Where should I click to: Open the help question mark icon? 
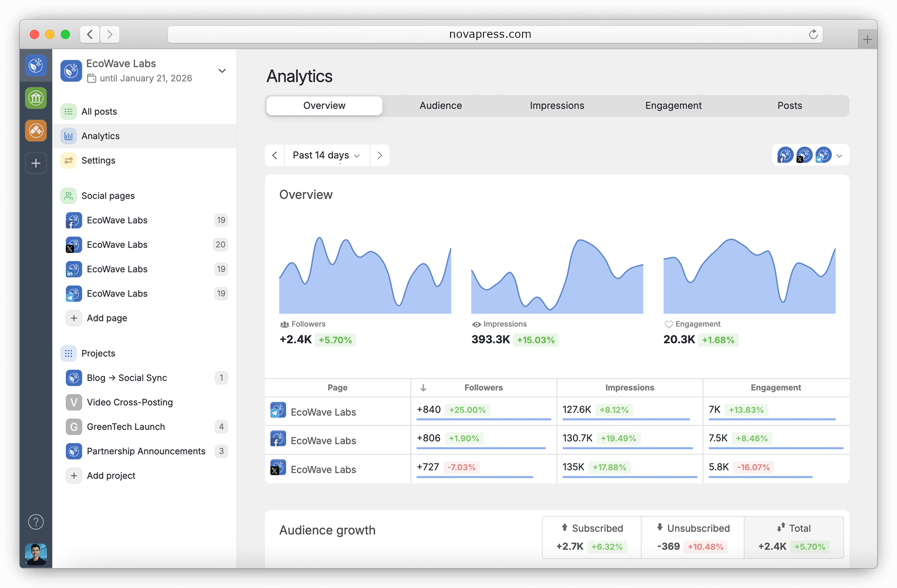(36, 522)
